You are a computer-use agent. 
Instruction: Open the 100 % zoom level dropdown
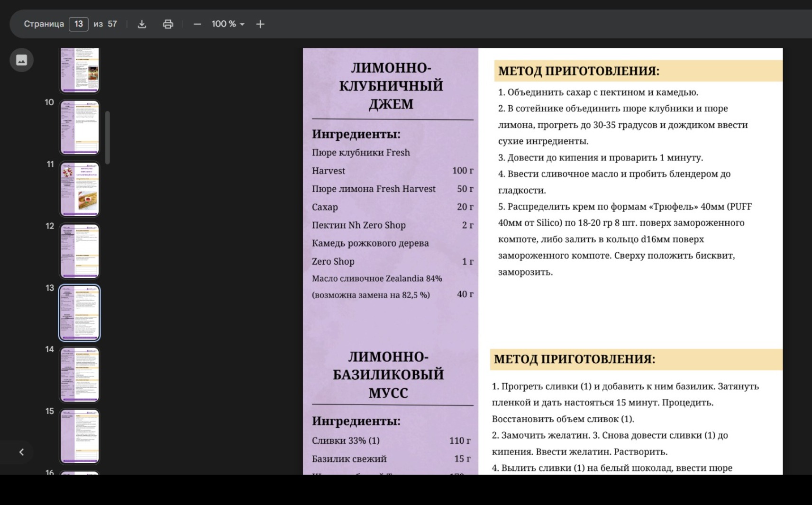(228, 24)
